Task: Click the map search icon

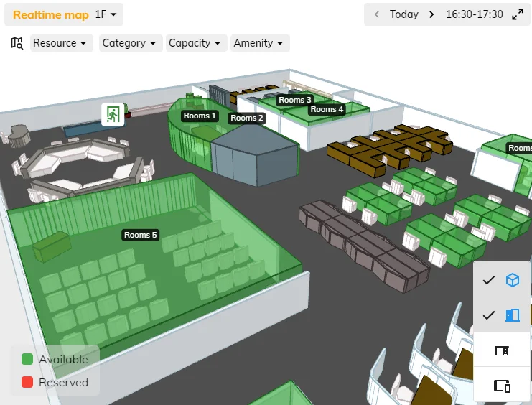Action: pos(17,43)
